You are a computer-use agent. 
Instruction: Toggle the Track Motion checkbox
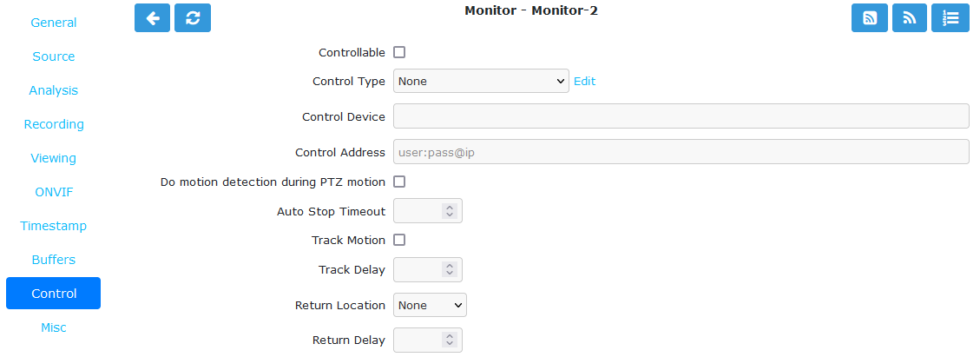[398, 240]
